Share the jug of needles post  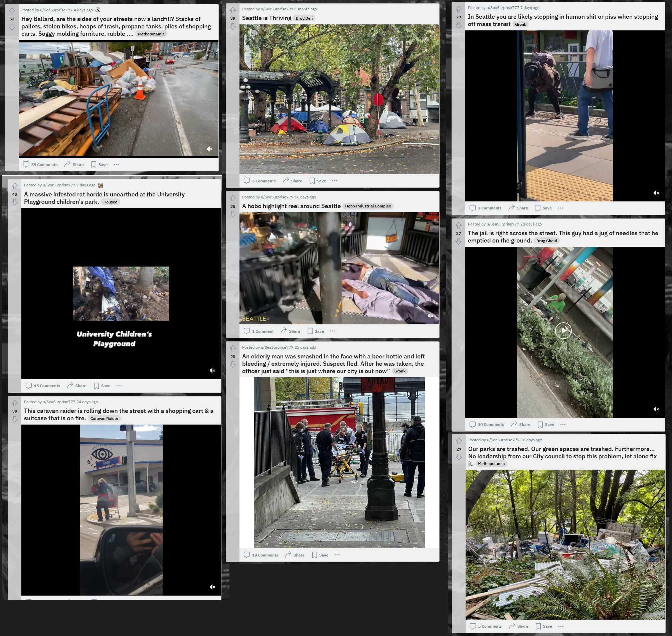point(520,425)
